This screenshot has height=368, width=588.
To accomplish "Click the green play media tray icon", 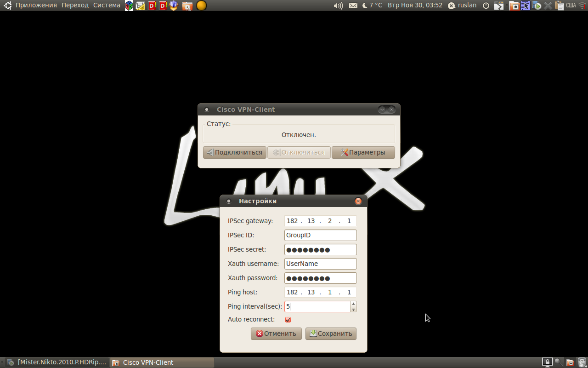I will (x=536, y=6).
